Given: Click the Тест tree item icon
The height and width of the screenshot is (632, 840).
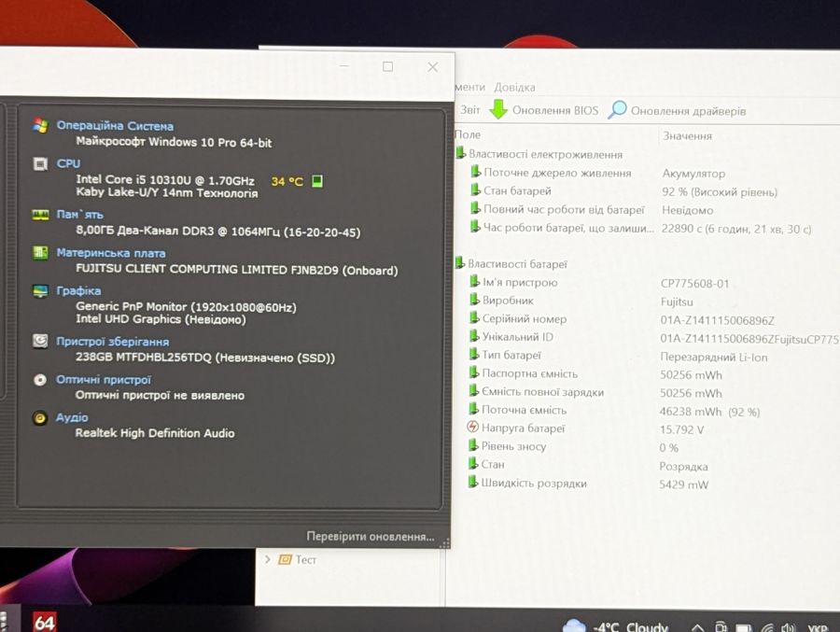Looking at the screenshot, I should tap(285, 559).
